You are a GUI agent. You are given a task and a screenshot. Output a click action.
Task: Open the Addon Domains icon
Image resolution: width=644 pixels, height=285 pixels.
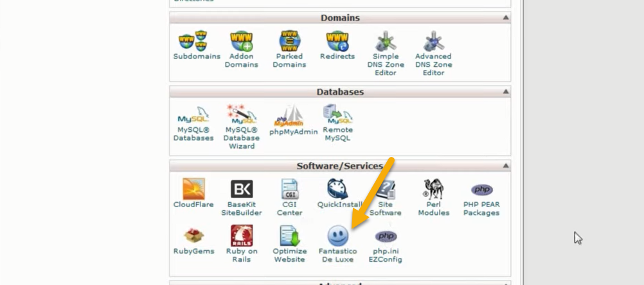[x=241, y=41]
